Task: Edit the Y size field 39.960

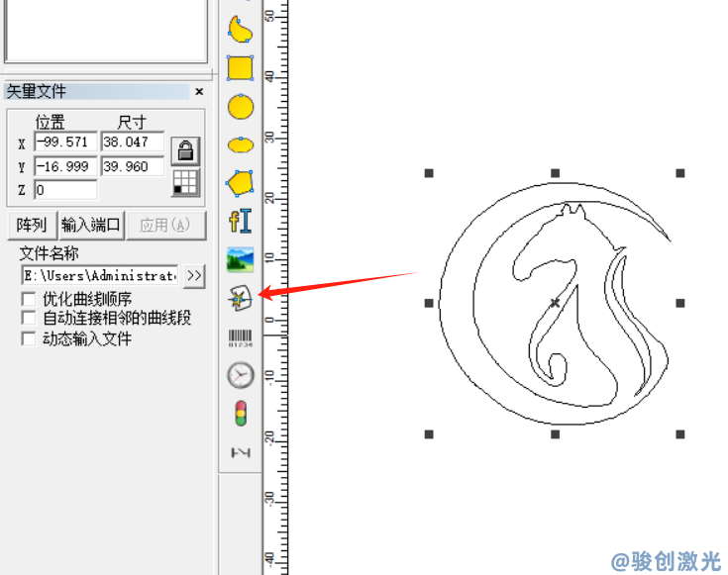Action: (133, 166)
